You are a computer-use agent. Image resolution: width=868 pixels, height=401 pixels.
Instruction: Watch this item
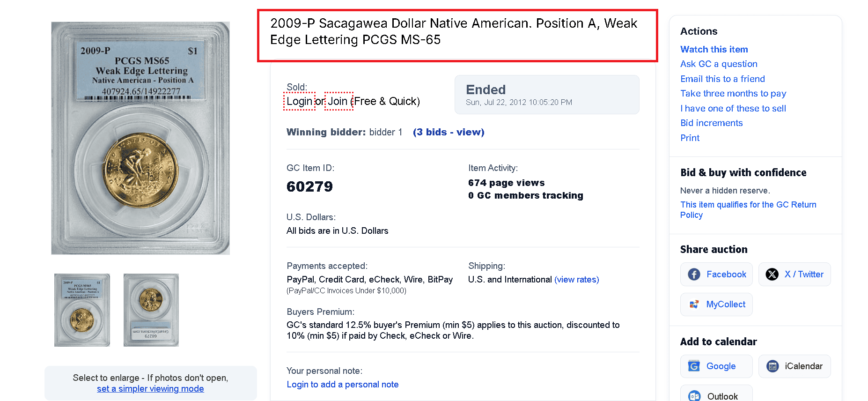(714, 49)
